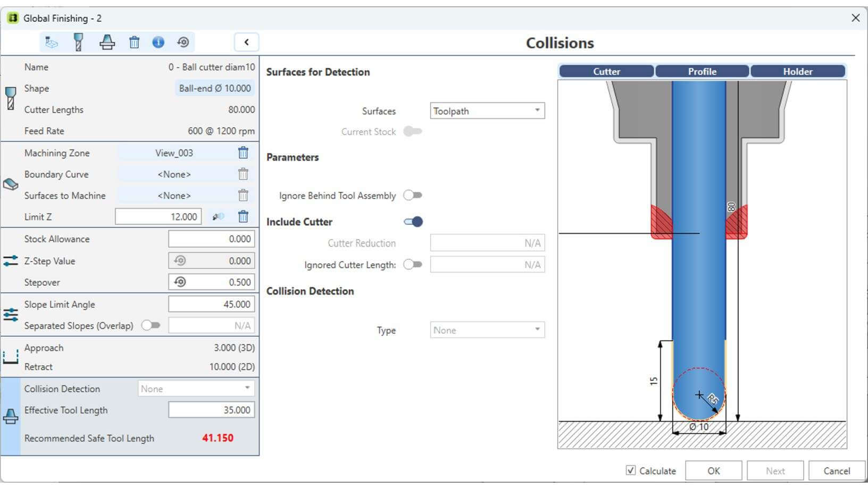Click the geometry selection icon in top toolbar
The image size is (868, 489).
[x=52, y=43]
